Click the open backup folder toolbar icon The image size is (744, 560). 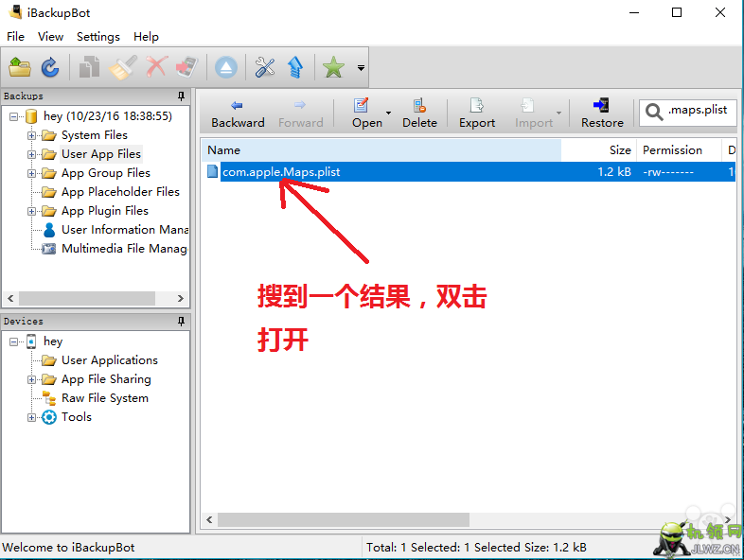[20, 67]
